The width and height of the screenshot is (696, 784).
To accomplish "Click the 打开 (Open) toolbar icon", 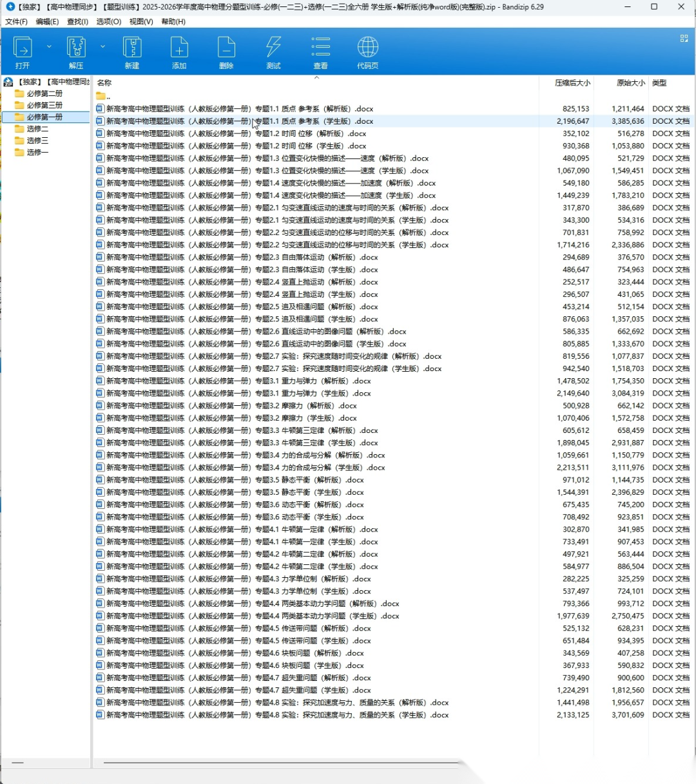I will pos(23,52).
